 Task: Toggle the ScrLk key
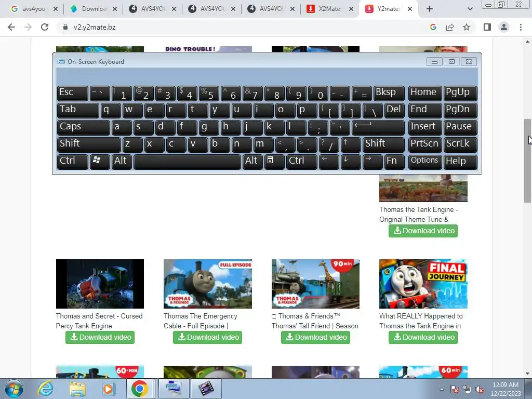point(460,144)
